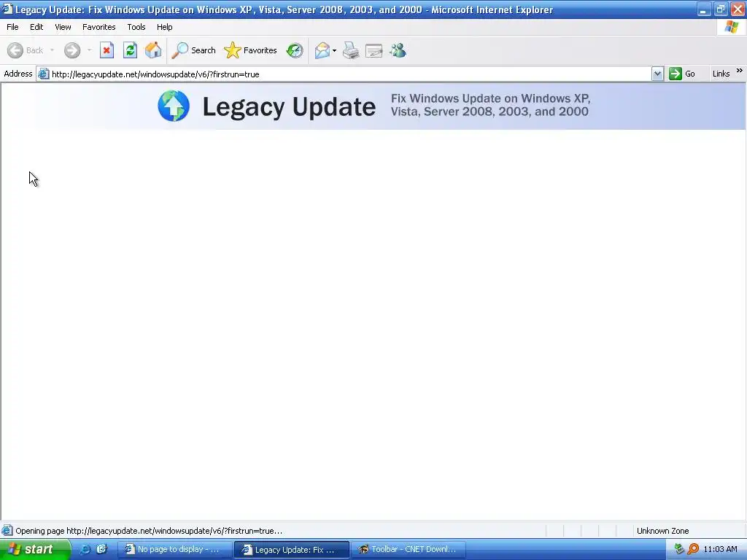The image size is (747, 560).
Task: Restore down the Internet Explorer window
Action: [x=720, y=9]
